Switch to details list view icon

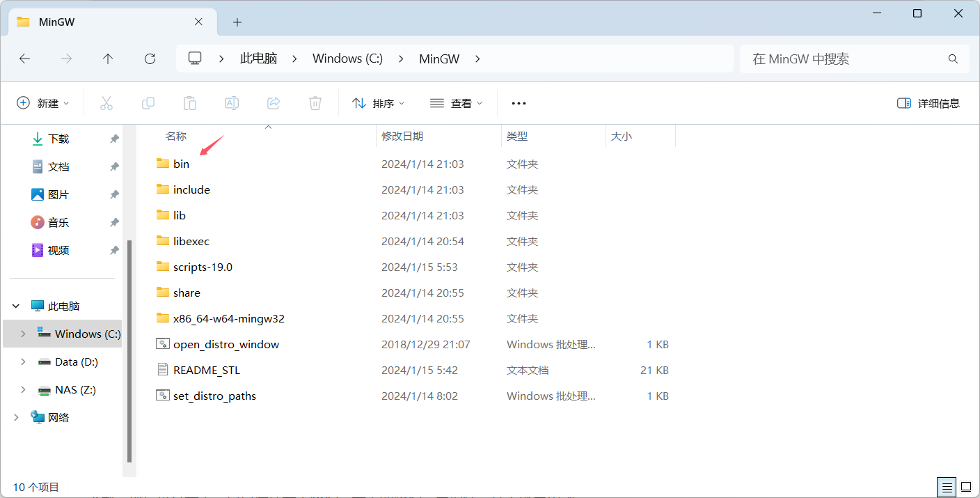point(946,486)
